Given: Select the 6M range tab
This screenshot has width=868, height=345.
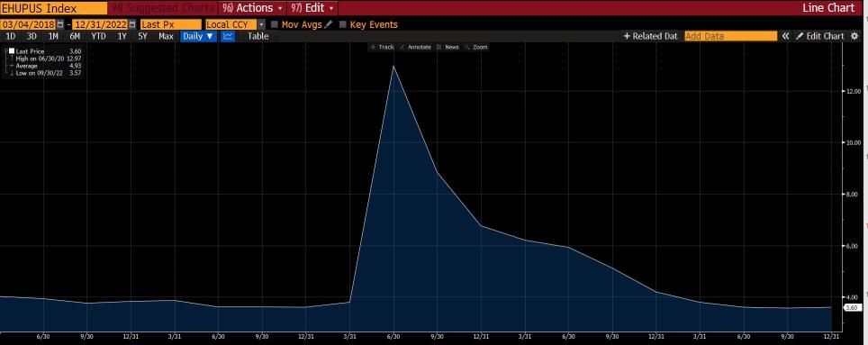Looking at the screenshot, I should [75, 36].
